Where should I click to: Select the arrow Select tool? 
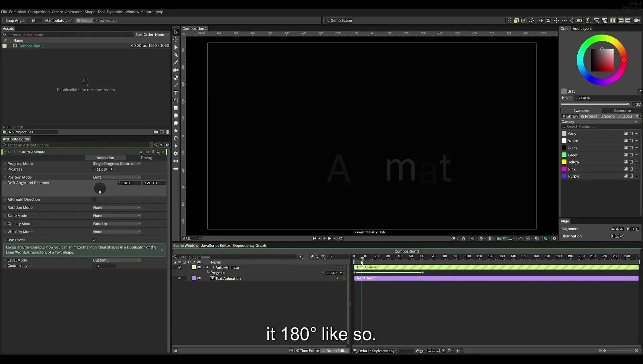point(176,32)
